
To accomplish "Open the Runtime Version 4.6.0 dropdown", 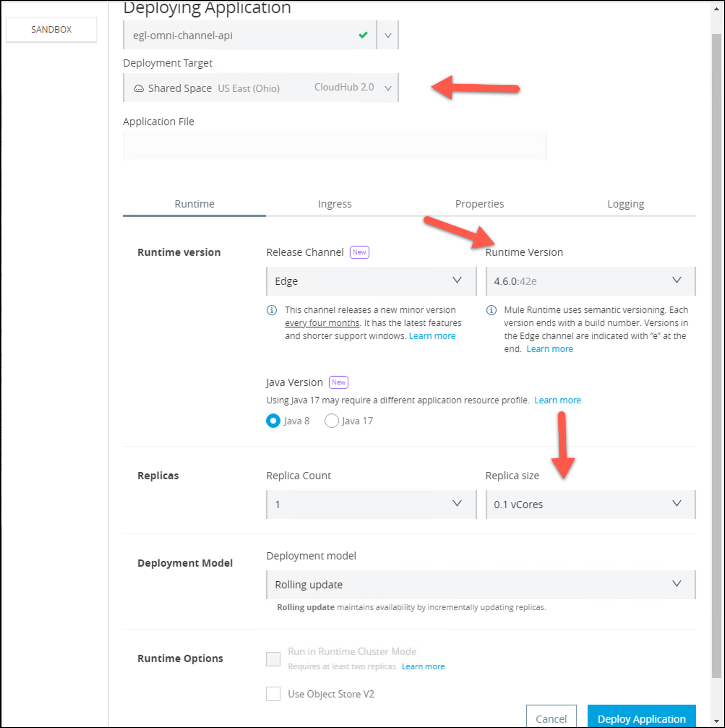I will pyautogui.click(x=677, y=281).
